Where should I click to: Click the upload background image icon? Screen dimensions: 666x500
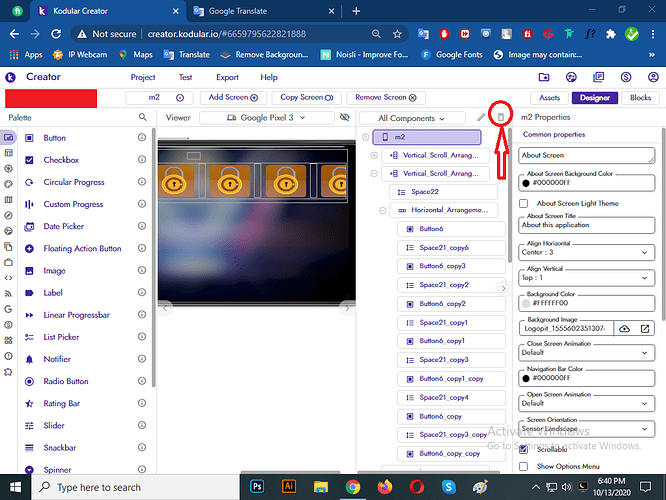[x=625, y=328]
